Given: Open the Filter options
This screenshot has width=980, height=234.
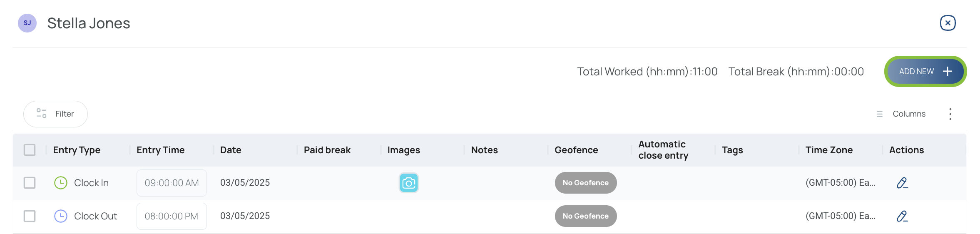Looking at the screenshot, I should [x=55, y=114].
